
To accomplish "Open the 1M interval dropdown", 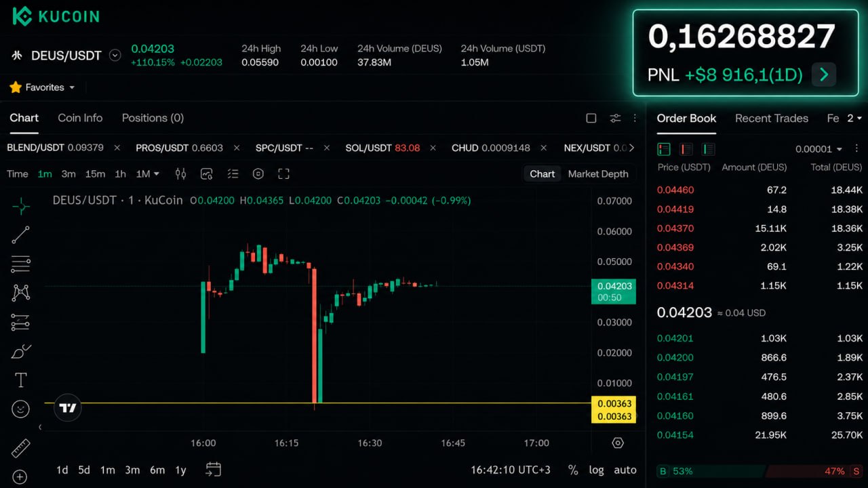I will (148, 174).
